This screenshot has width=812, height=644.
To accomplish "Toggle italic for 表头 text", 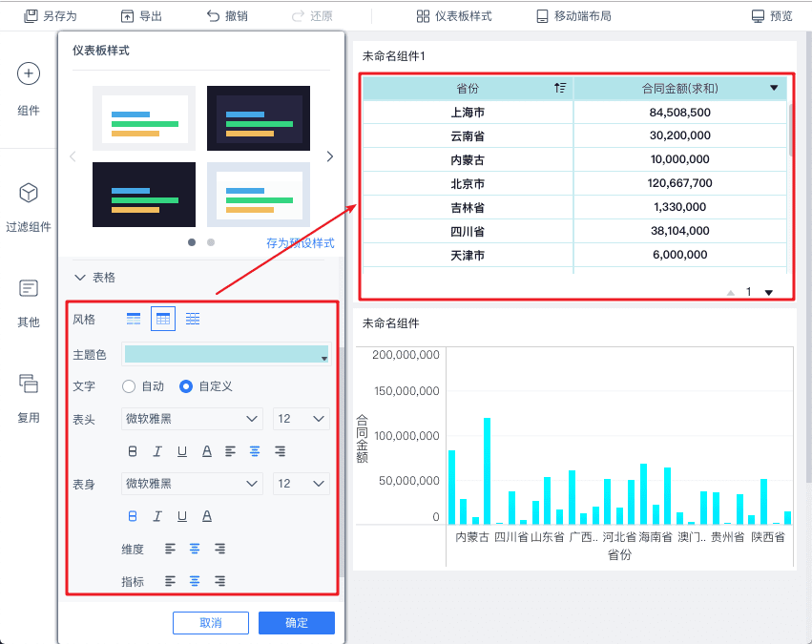I will 157,451.
